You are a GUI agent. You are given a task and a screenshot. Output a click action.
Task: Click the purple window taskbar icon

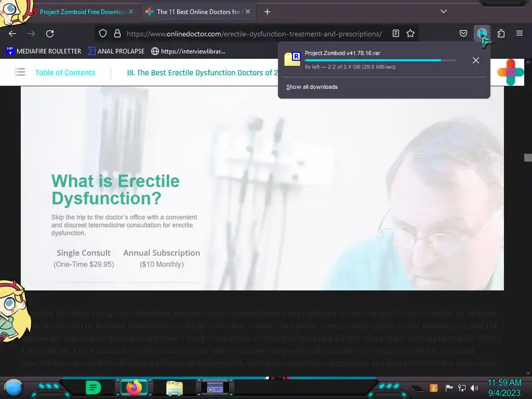coord(215,388)
